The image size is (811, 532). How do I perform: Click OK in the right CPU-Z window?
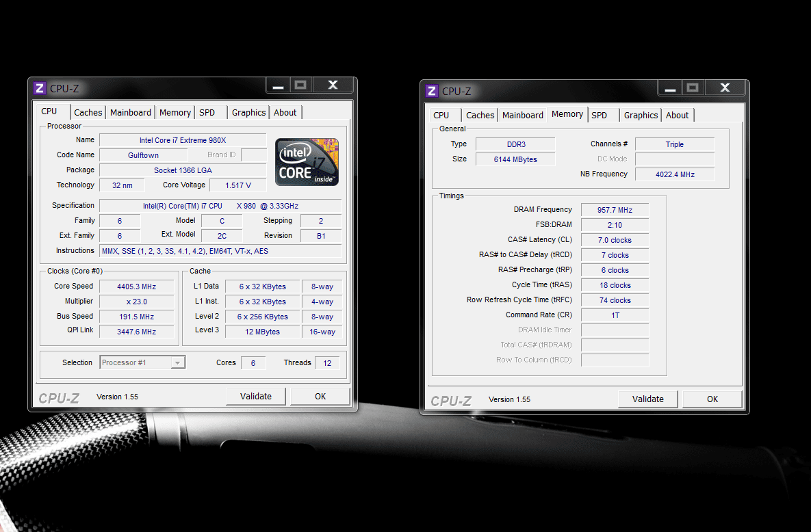tap(712, 399)
